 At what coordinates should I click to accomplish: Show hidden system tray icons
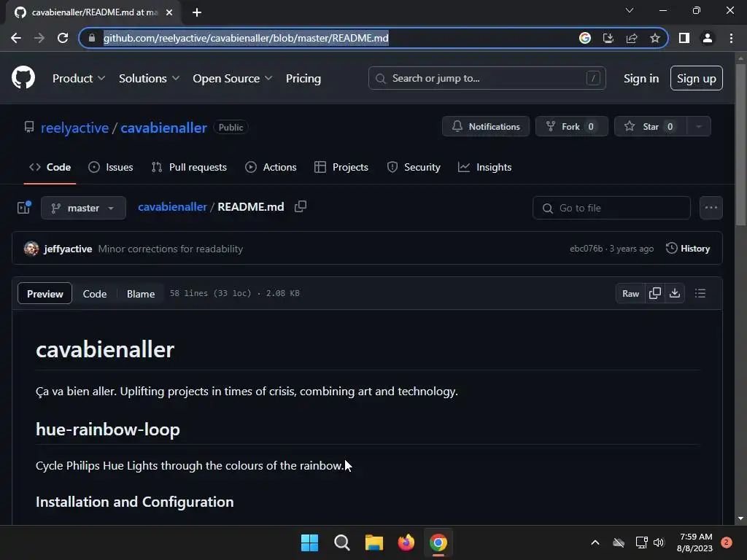point(595,542)
